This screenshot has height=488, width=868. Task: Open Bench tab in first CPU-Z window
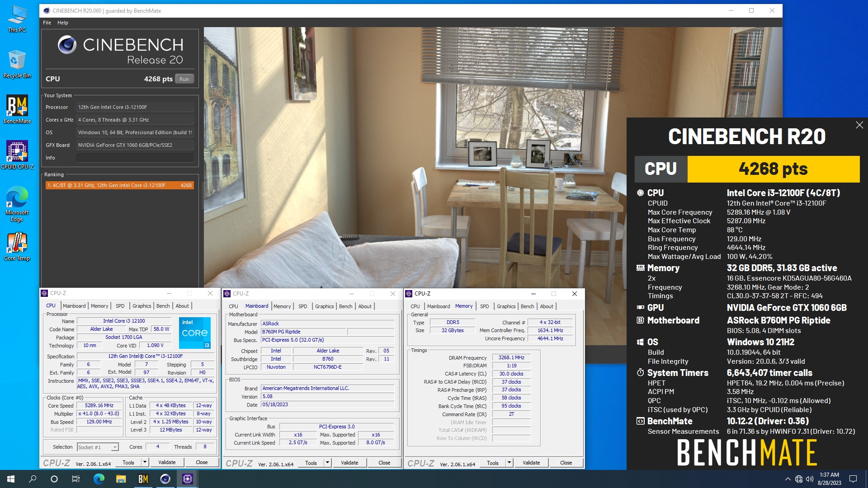click(163, 306)
